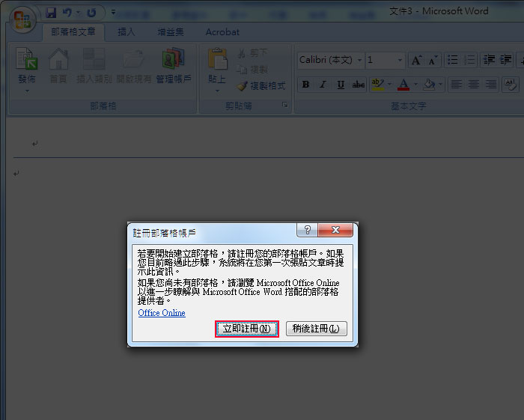Toggle strikethrough formatting

359,85
